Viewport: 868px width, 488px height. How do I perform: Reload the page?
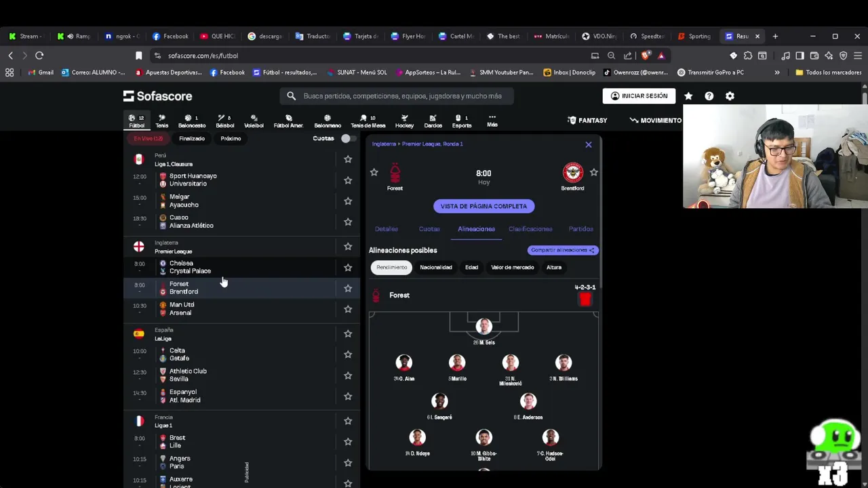coord(39,56)
